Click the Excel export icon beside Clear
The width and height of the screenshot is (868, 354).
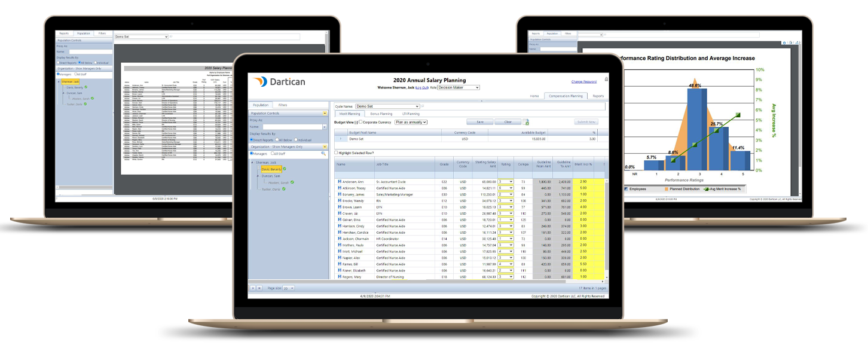click(526, 122)
